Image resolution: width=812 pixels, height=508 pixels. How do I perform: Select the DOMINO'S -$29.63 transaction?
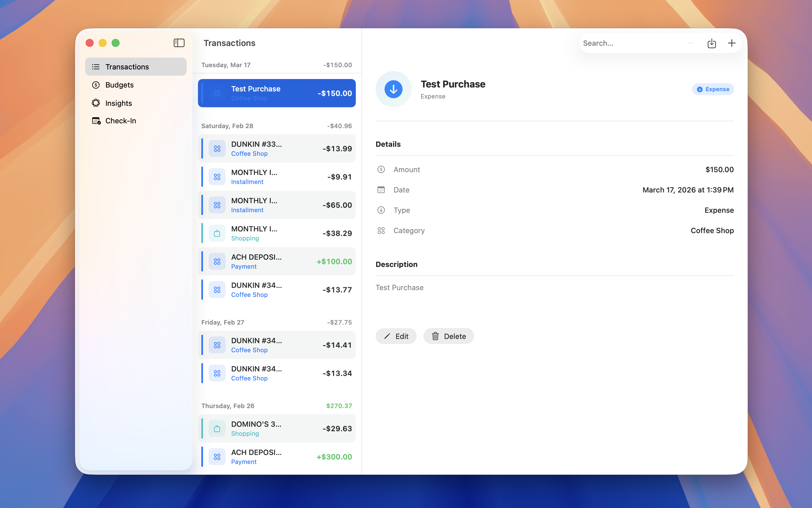point(277,428)
